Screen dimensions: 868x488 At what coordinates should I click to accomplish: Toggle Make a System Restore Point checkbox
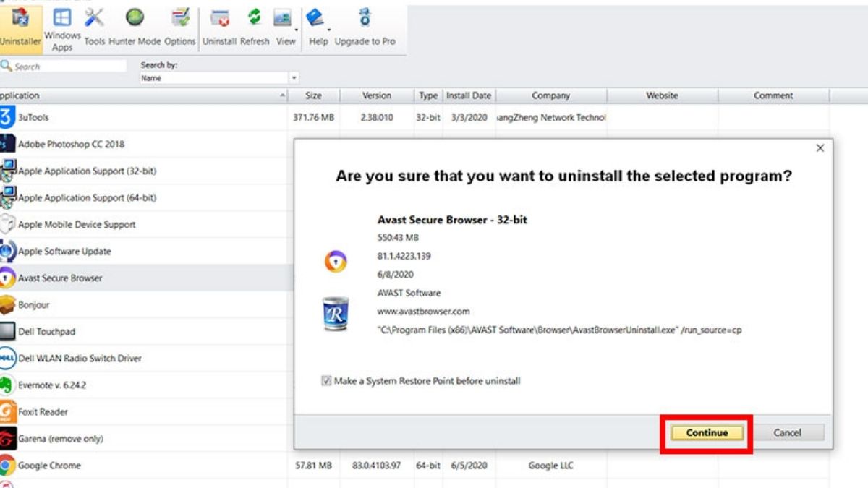coord(326,381)
